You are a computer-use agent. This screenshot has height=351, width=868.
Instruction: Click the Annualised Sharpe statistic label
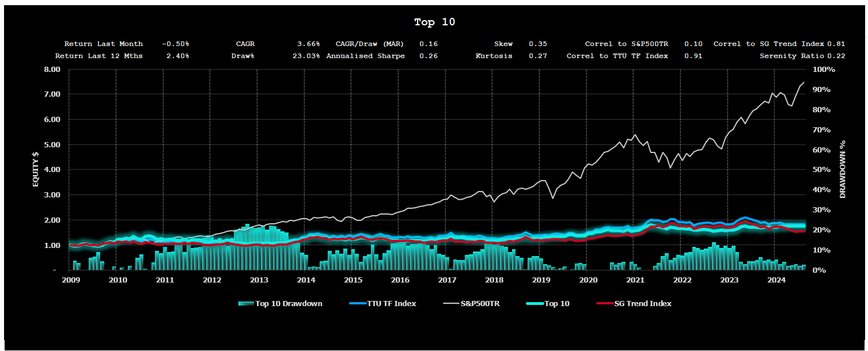[365, 56]
